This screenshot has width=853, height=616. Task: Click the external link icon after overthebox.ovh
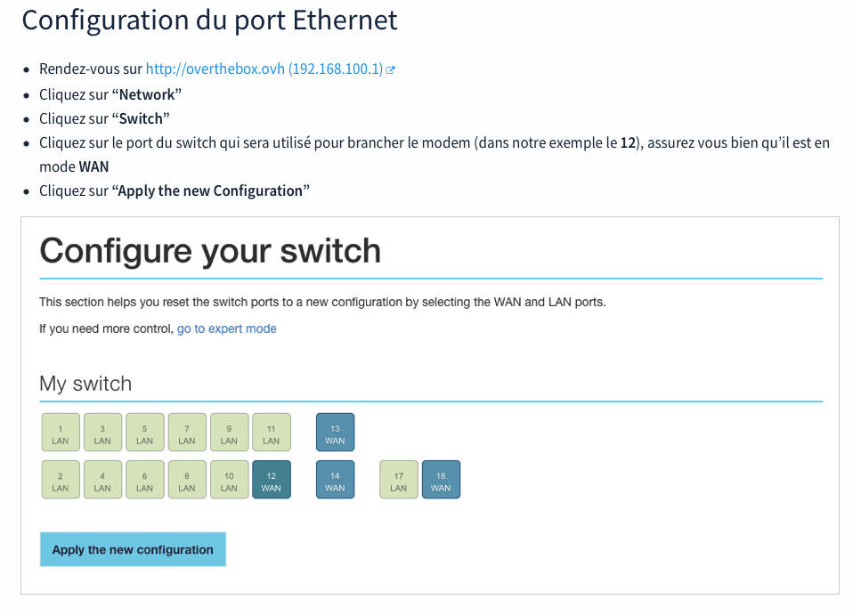click(x=391, y=69)
